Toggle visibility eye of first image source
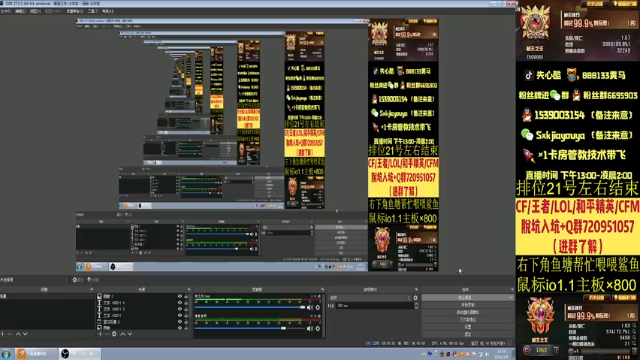Viewport: 640px width, 360px height. (x=180, y=296)
